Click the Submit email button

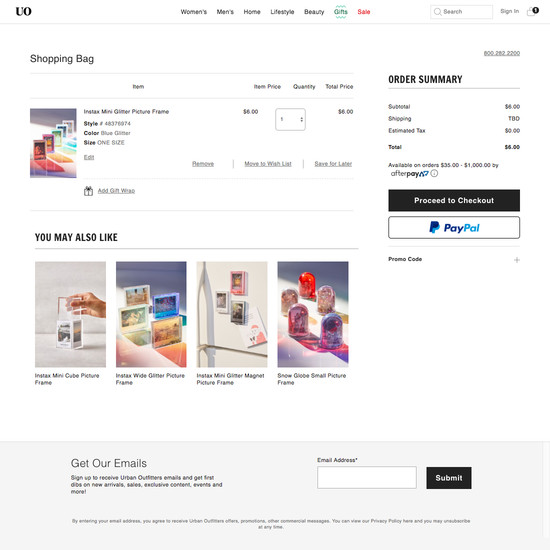[x=449, y=478]
